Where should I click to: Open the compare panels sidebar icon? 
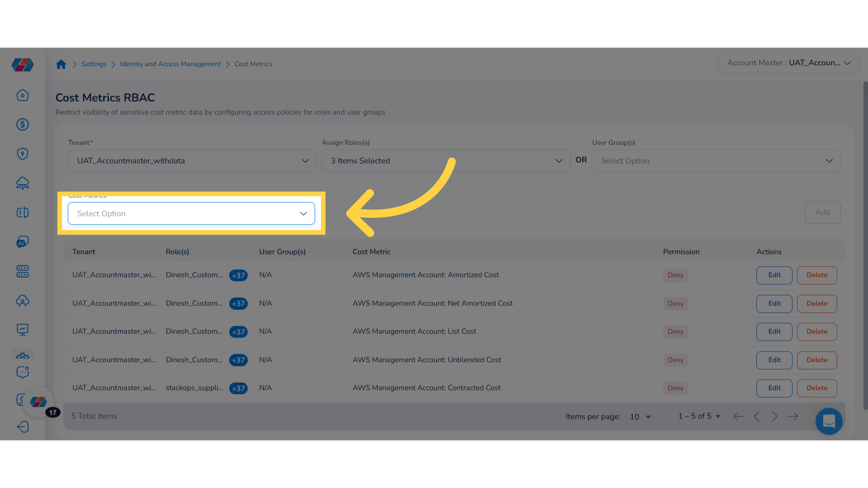pyautogui.click(x=23, y=212)
